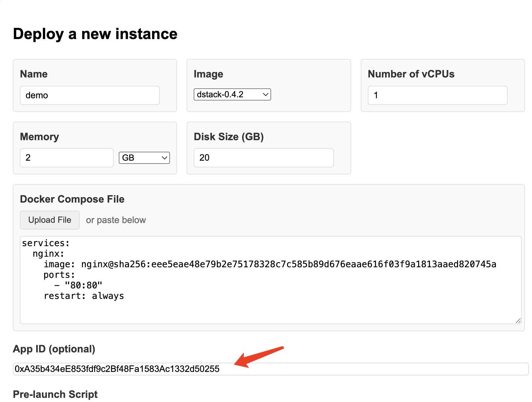Click the "Deploy a new instance" heading
Viewport: 532px width, 402px height.
click(95, 34)
